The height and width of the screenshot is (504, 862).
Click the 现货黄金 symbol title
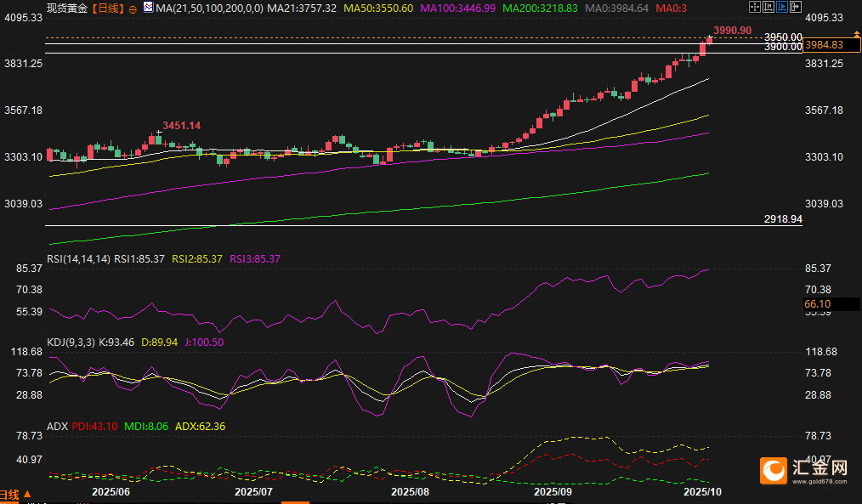[x=69, y=8]
